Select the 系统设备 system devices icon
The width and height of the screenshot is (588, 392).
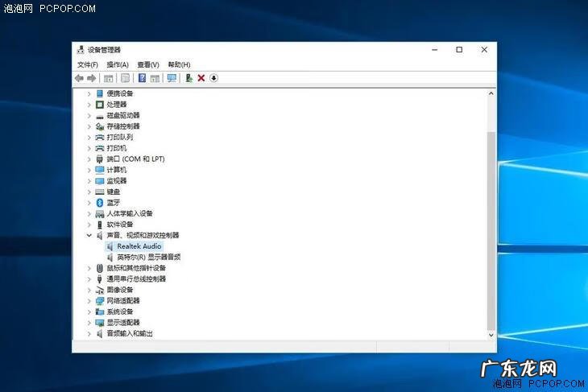pyautogui.click(x=100, y=312)
